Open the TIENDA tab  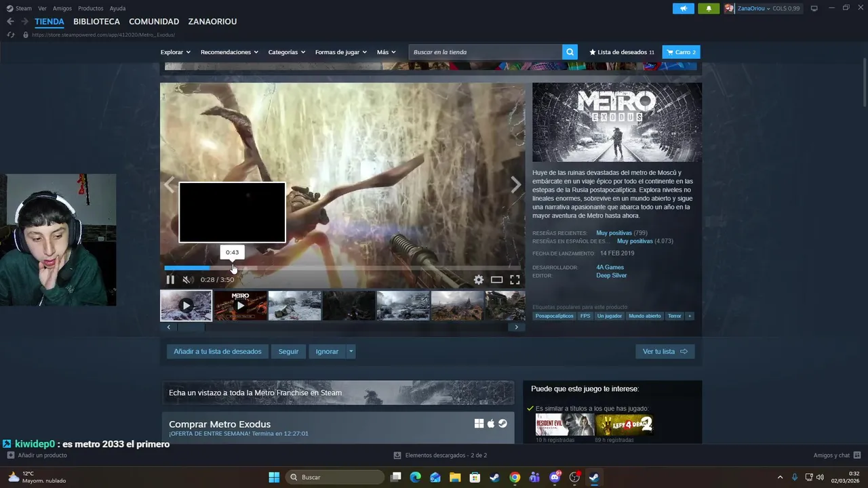50,22
